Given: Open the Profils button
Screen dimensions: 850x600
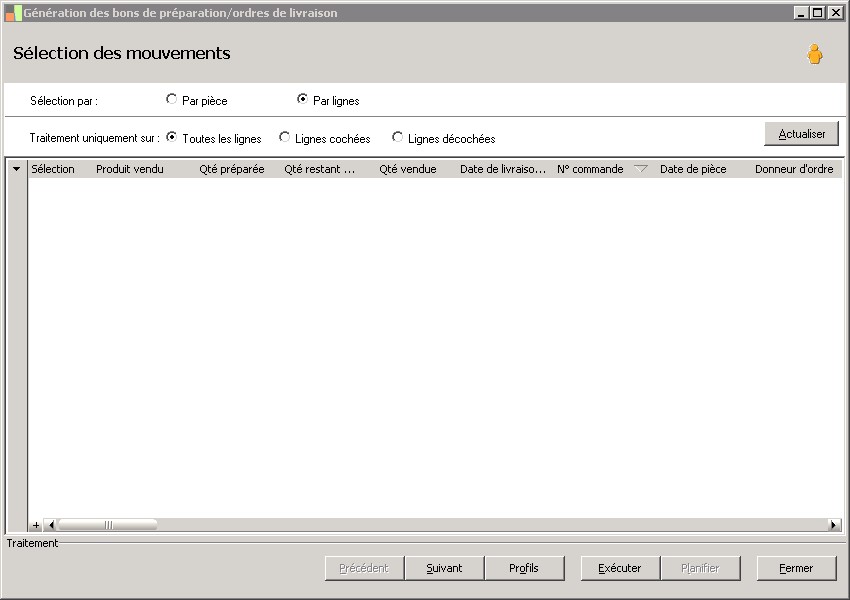Looking at the screenshot, I should [524, 568].
